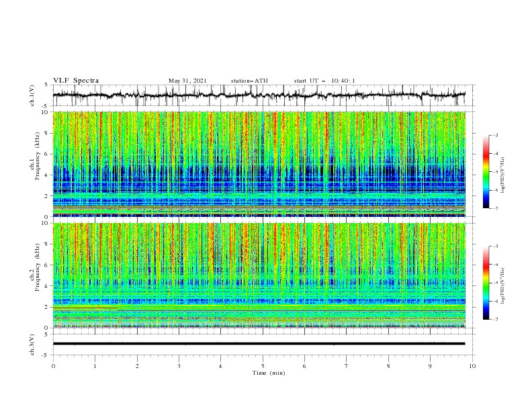Select the date 'May 31, 2021'

coord(187,81)
